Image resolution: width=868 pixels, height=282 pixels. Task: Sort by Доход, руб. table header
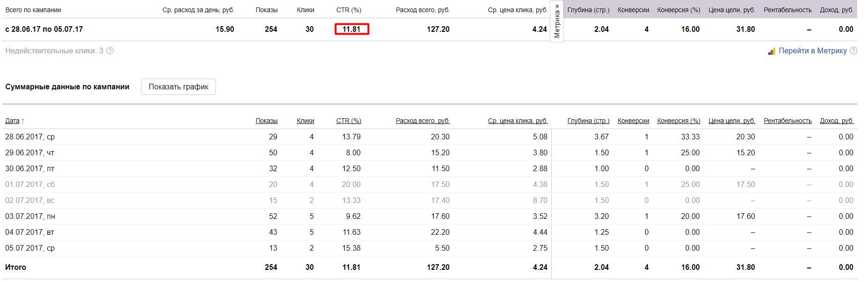pyautogui.click(x=837, y=121)
